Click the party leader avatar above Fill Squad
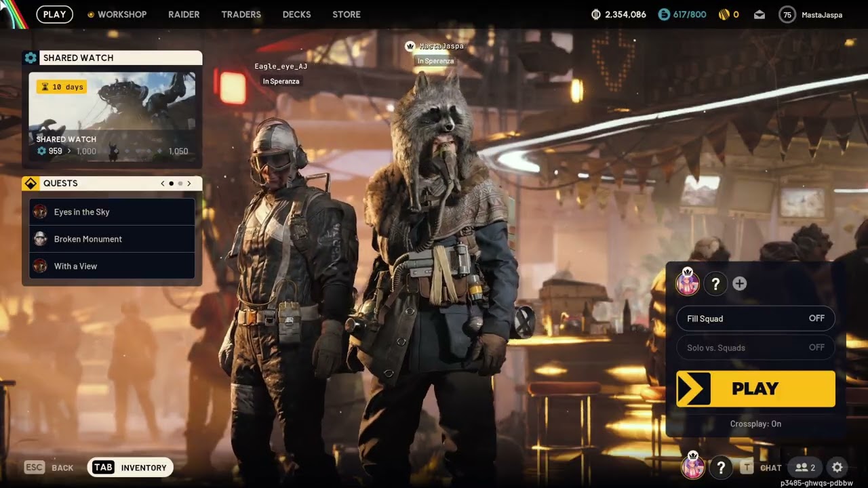Viewport: 868px width, 488px height. (688, 283)
